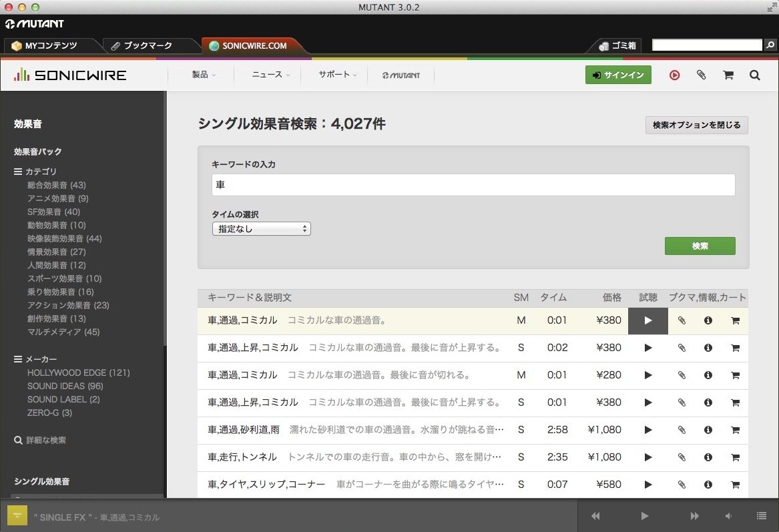Open the header play/preview list icon

click(x=674, y=75)
